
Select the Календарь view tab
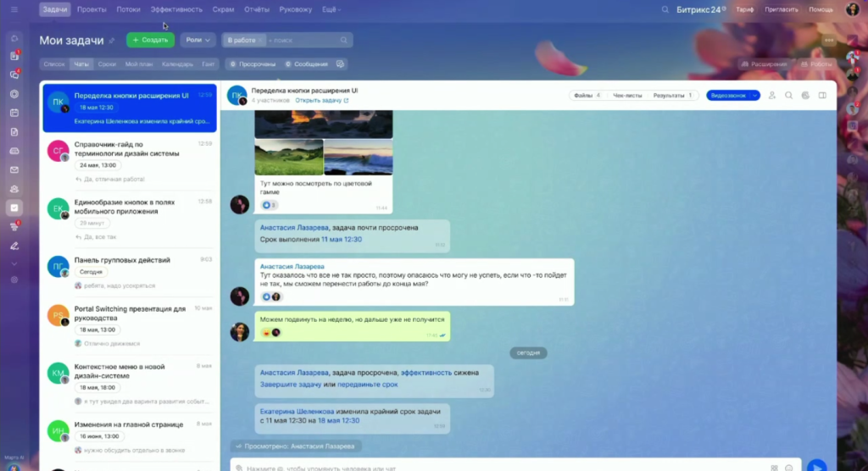[x=177, y=64]
